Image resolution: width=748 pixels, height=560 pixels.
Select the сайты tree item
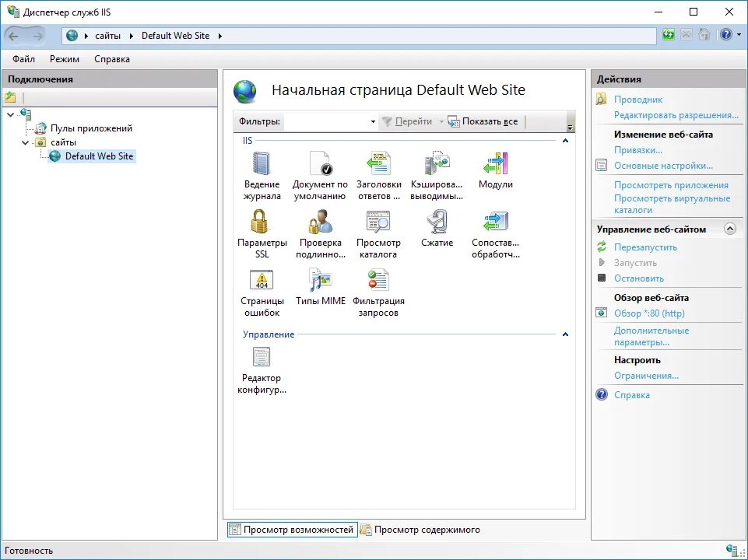64,142
